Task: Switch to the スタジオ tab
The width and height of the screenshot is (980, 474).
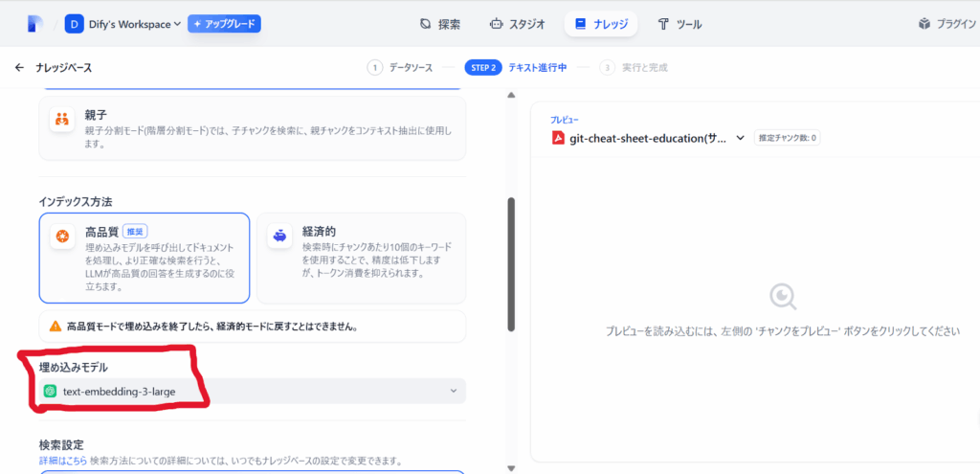Action: coord(517,24)
